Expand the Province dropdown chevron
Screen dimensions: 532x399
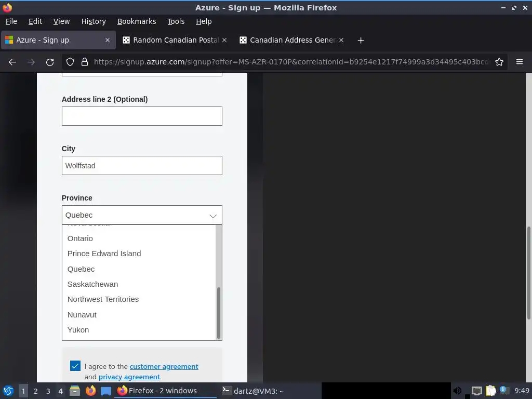tap(213, 216)
